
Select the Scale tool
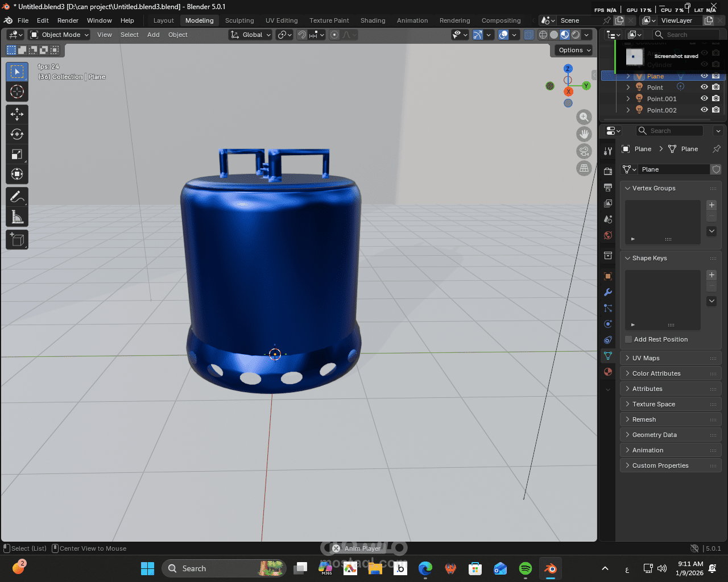pos(17,154)
